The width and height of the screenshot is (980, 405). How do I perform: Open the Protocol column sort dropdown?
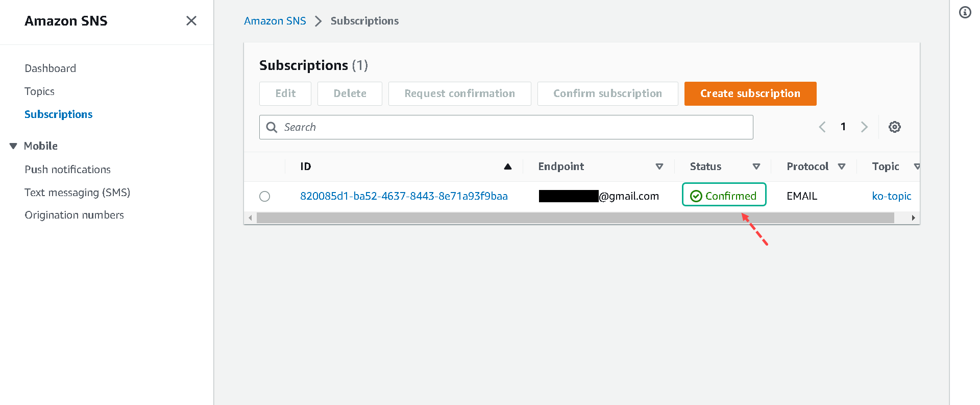point(842,166)
